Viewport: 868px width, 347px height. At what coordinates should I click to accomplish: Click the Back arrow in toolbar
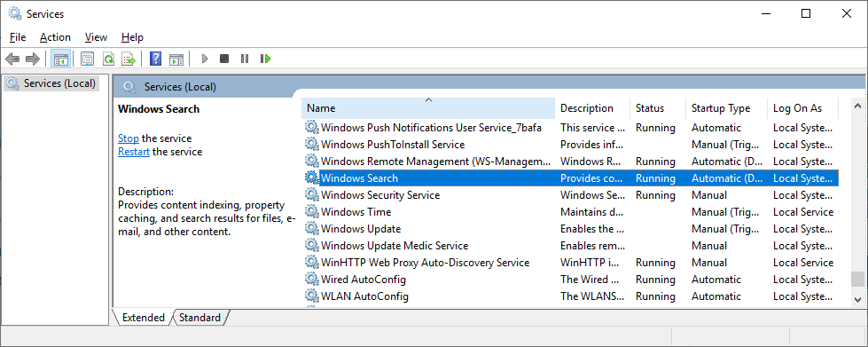tap(12, 59)
